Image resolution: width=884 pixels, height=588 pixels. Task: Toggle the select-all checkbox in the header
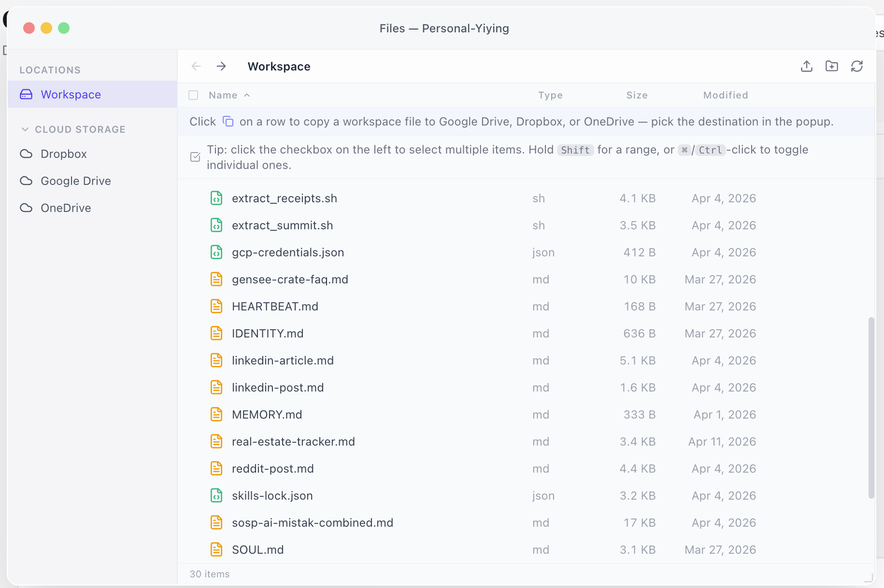click(x=193, y=95)
